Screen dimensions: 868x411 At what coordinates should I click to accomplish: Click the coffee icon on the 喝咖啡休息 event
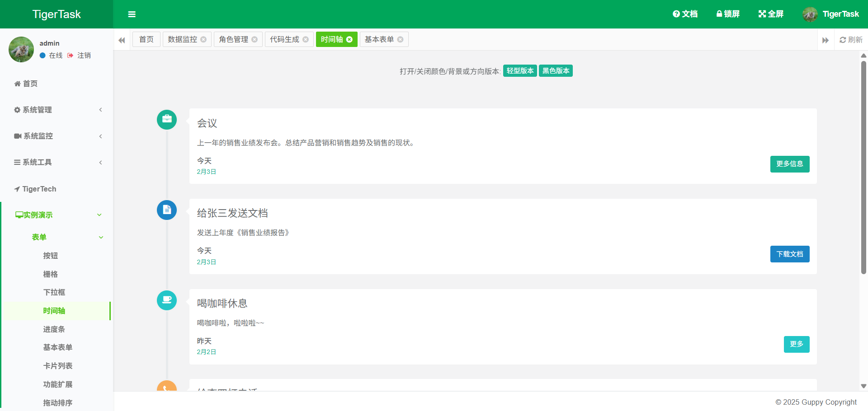[167, 300]
